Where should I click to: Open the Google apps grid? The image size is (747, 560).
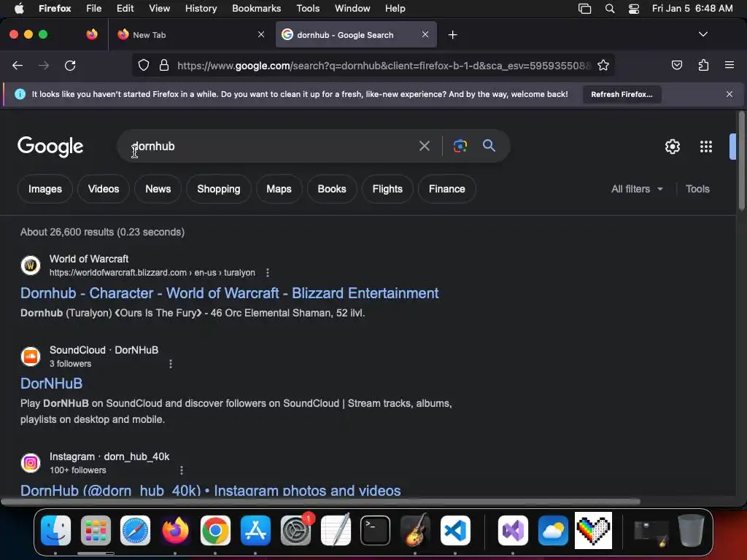(x=706, y=147)
